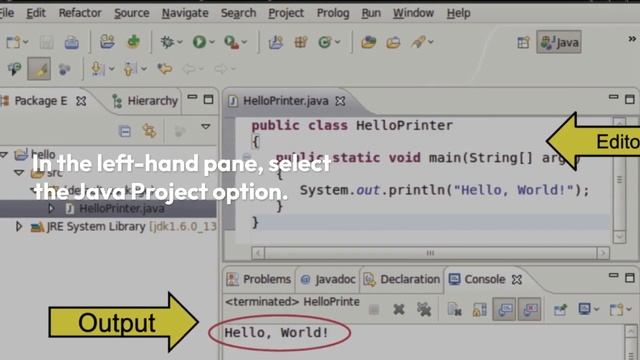The width and height of the screenshot is (640, 360).
Task: Open dropdown arrow next to Run icon
Action: coord(211,42)
